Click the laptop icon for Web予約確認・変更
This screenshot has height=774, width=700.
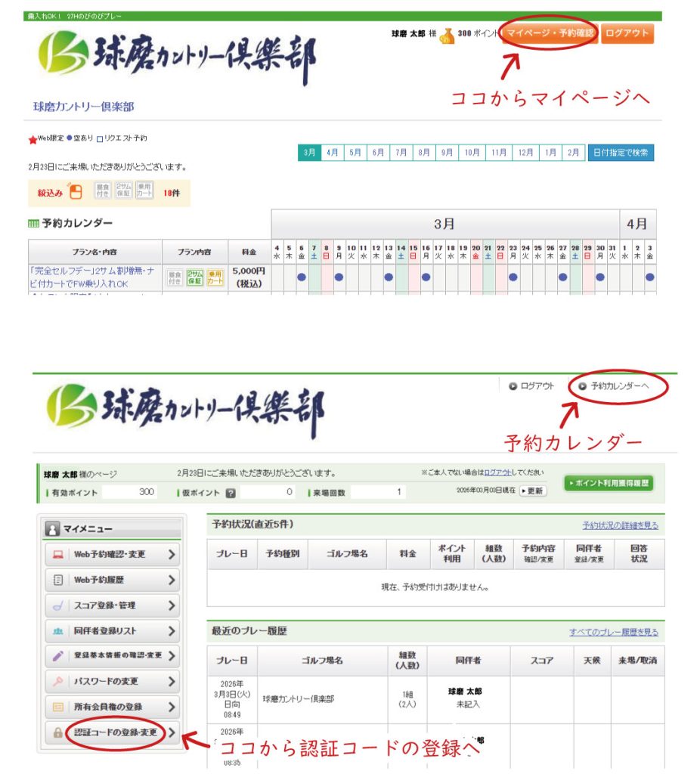pos(58,554)
